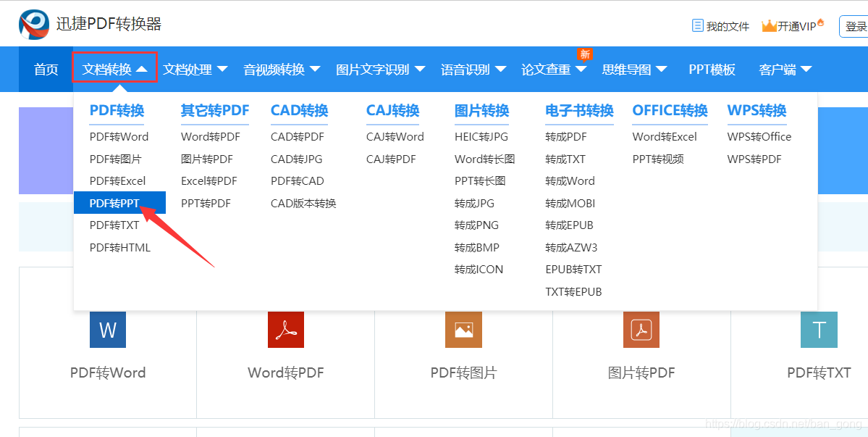
Task: Open 我的文件 document icon
Action: coord(697,25)
